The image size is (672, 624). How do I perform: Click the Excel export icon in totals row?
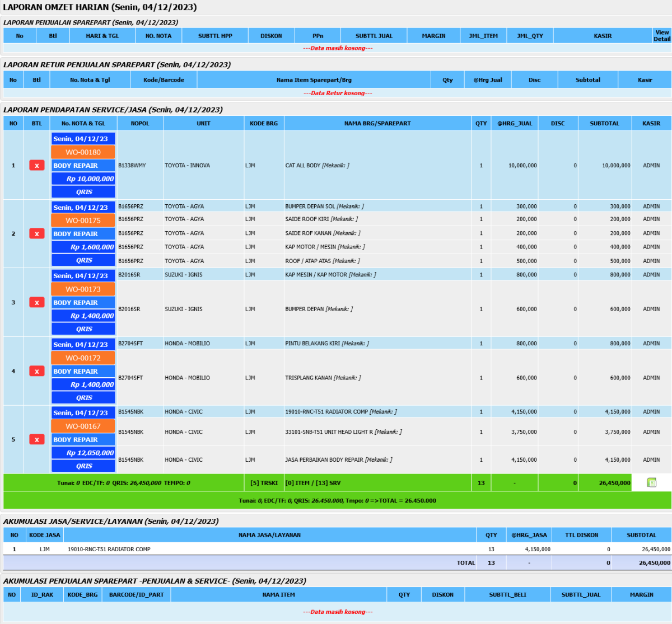[x=651, y=482]
